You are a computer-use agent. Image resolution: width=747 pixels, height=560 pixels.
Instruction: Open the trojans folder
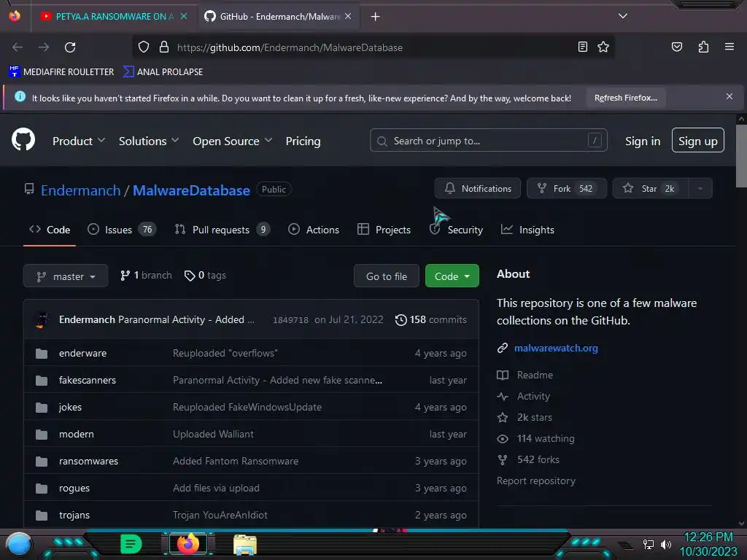coord(74,516)
